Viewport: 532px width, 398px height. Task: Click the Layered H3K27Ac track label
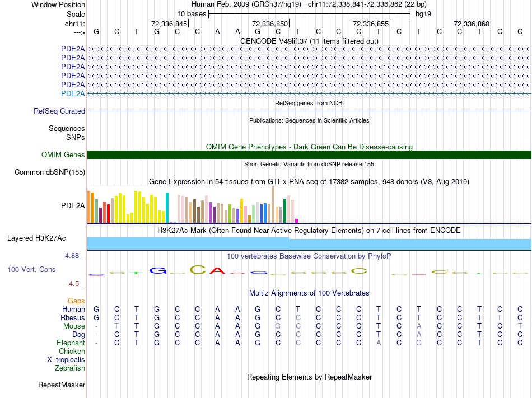36,238
